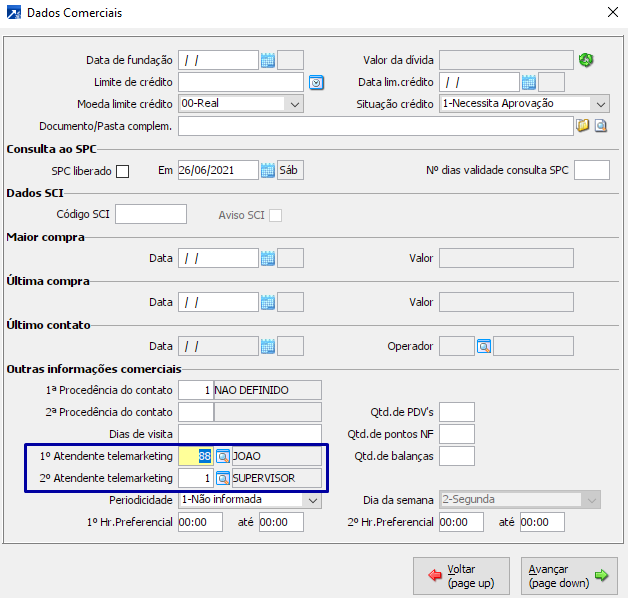The image size is (628, 598).
Task: Click Voltar (page up) button
Action: (461, 576)
